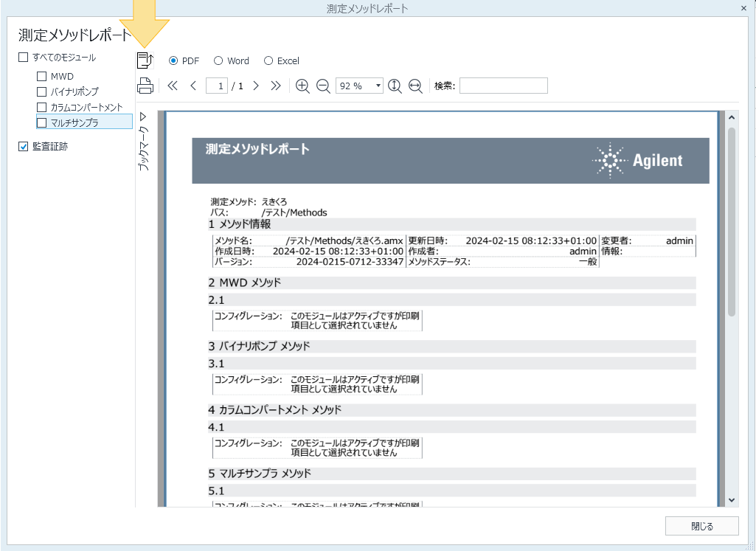Zoom in on the report preview
This screenshot has height=551, width=756.
click(x=302, y=86)
